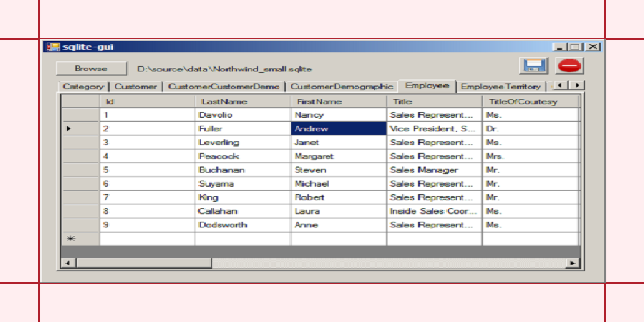Click the right arrow of horizontal scrollbar
This screenshot has height=322, width=644.
[x=574, y=263]
